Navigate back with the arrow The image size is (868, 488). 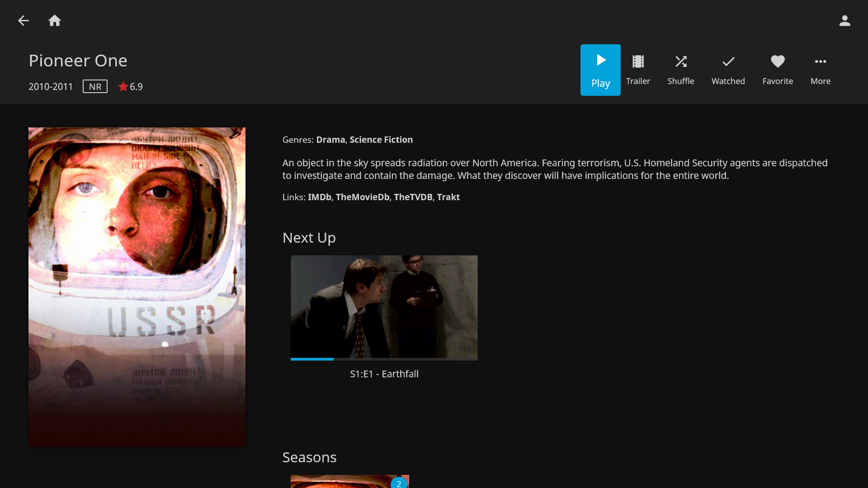[23, 21]
